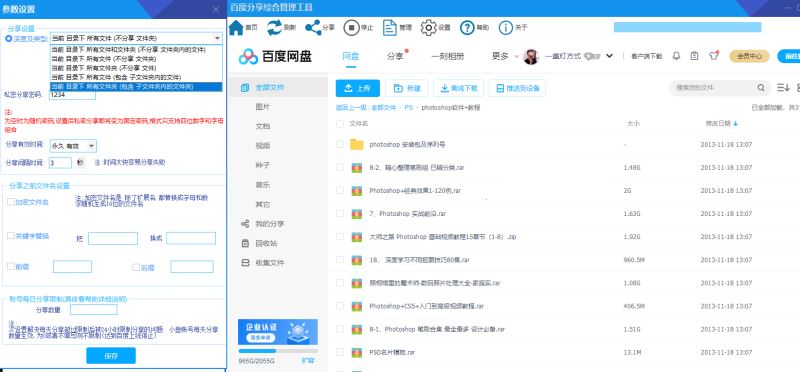The image size is (800, 372).
Task: Tick checkbox for photoshop 安装包及序列号 folder
Action: 340,144
